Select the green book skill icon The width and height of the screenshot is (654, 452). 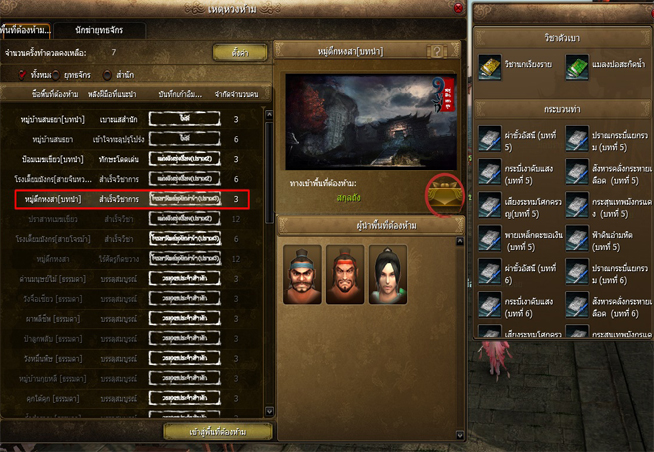577,67
